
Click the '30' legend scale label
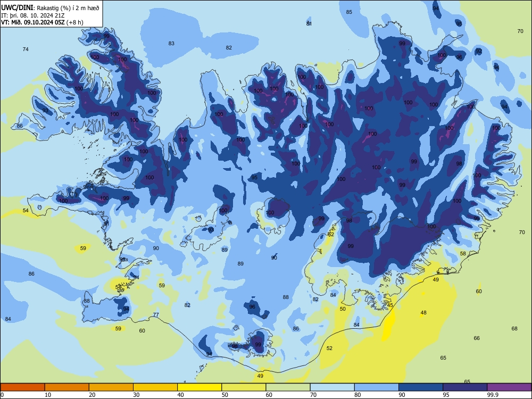point(136,395)
